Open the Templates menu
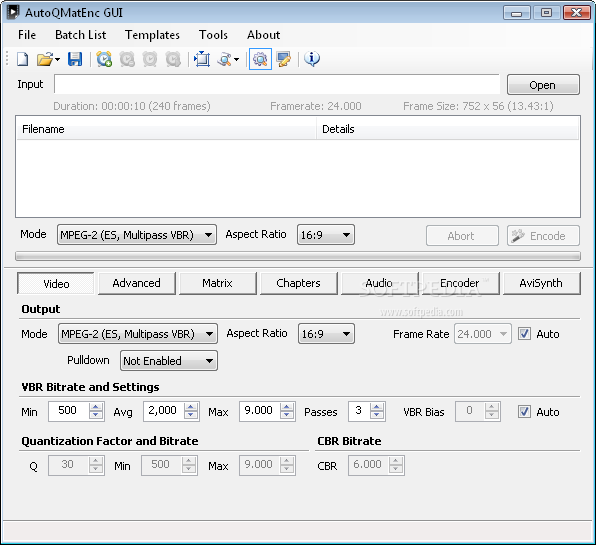This screenshot has width=596, height=545. click(x=152, y=35)
